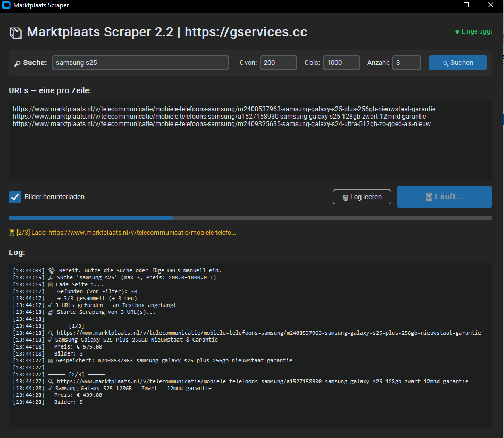
Task: Close the Marktplaats Scraper window
Action: coord(491,5)
